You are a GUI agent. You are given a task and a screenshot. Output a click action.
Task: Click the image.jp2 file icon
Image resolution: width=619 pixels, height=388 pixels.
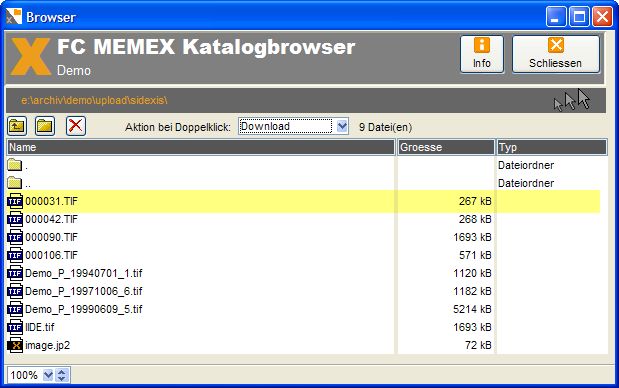15,345
